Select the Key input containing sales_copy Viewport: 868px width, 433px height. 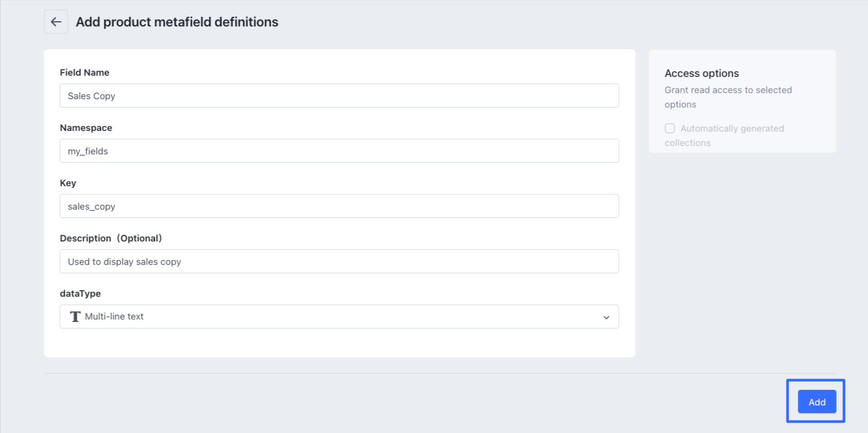pos(339,206)
